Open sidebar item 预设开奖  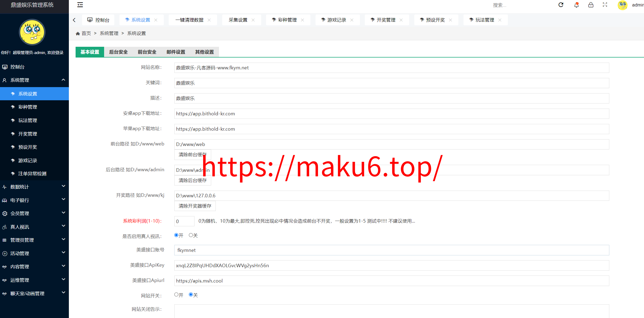[x=34, y=147]
